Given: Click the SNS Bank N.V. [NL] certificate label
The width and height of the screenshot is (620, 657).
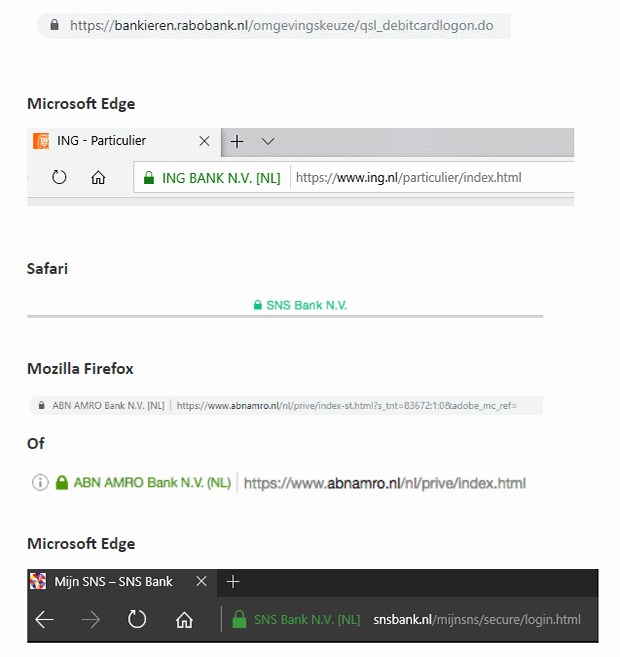Looking at the screenshot, I should 307,620.
